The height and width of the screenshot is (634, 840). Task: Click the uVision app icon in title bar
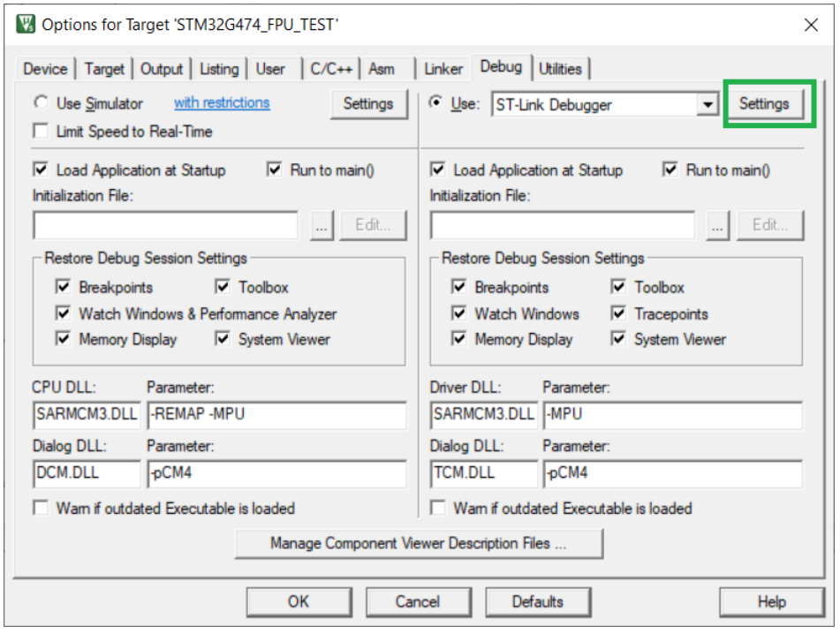(x=26, y=25)
